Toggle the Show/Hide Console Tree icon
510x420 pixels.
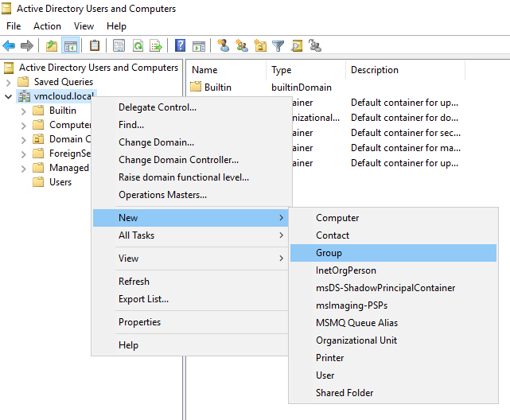(x=70, y=46)
